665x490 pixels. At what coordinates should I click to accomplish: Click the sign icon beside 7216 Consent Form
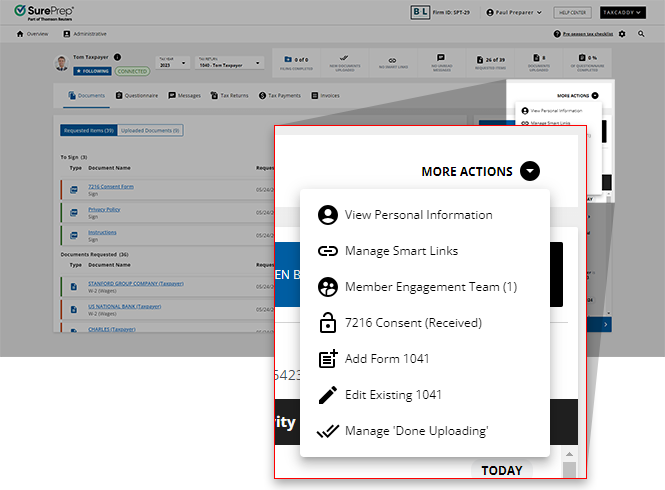click(74, 190)
